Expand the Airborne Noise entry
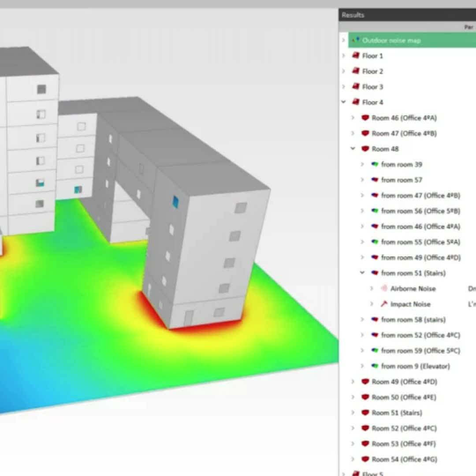Screen dimensions: 476x476 click(372, 288)
